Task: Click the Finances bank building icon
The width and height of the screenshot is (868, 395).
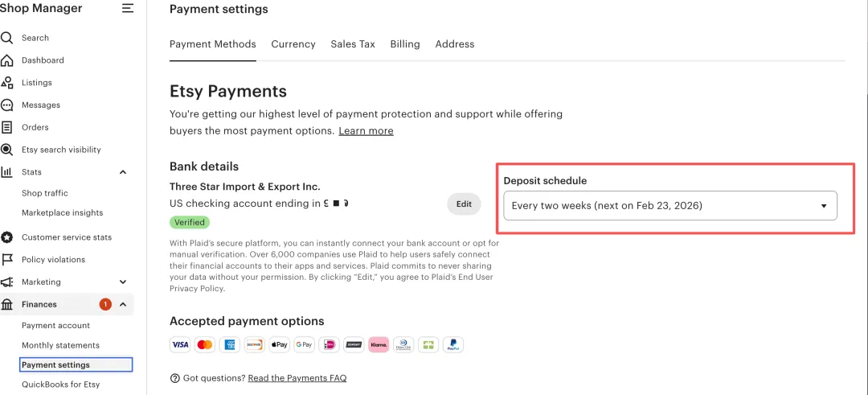Action: coord(7,304)
